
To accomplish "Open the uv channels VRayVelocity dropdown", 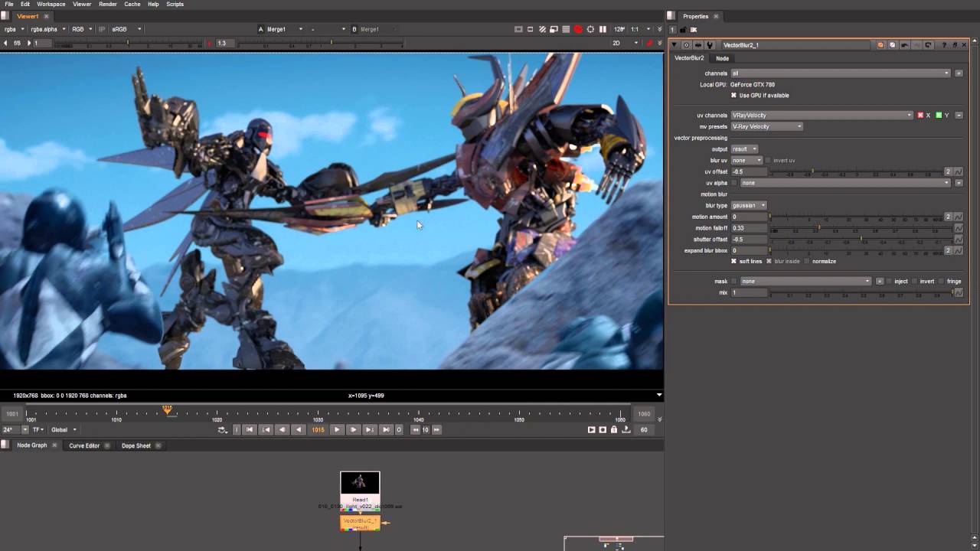I will (x=822, y=116).
